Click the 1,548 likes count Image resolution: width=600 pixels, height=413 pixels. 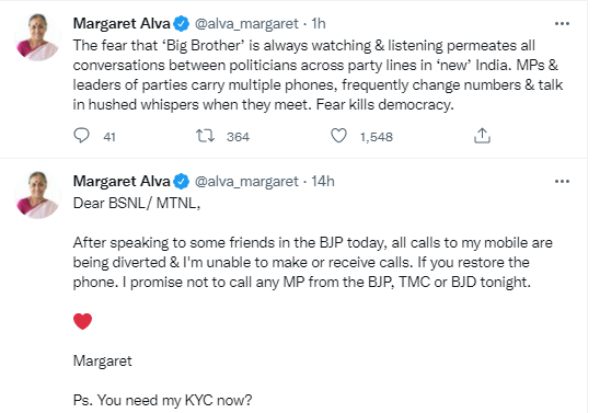click(x=379, y=138)
